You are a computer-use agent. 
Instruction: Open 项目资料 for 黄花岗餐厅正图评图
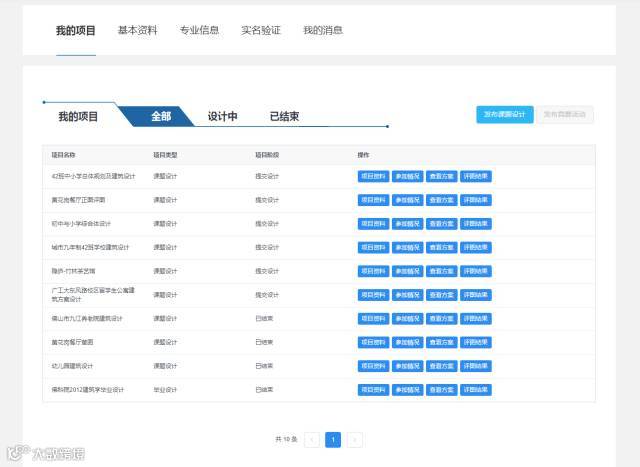point(373,200)
